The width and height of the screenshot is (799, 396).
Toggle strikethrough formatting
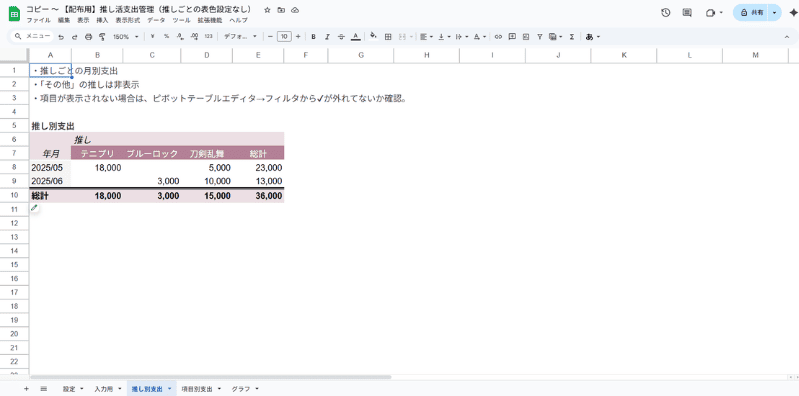tap(341, 37)
